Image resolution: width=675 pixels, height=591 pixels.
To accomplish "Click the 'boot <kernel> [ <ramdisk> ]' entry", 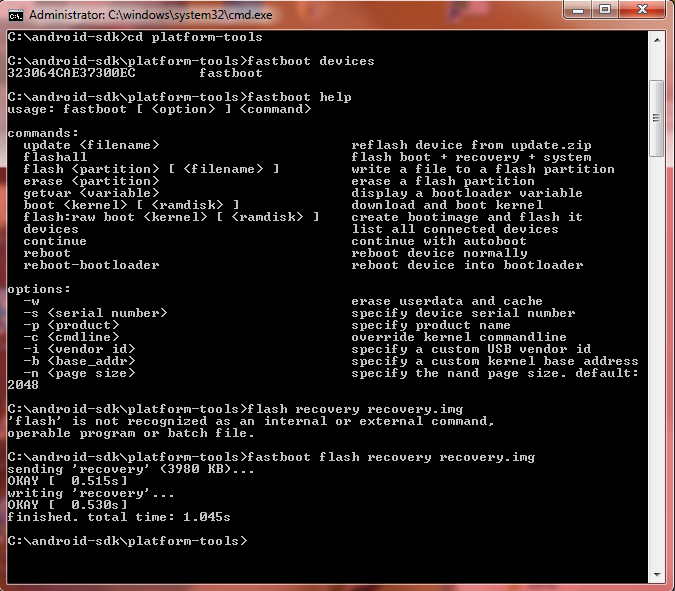I will 131,205.
